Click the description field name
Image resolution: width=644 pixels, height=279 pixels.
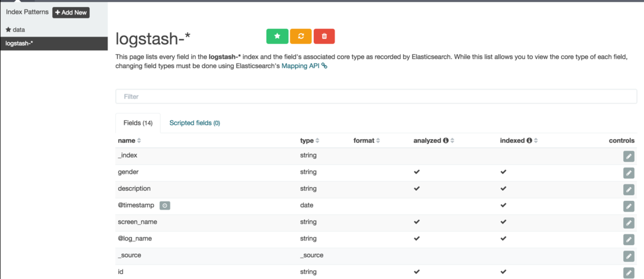tap(135, 188)
